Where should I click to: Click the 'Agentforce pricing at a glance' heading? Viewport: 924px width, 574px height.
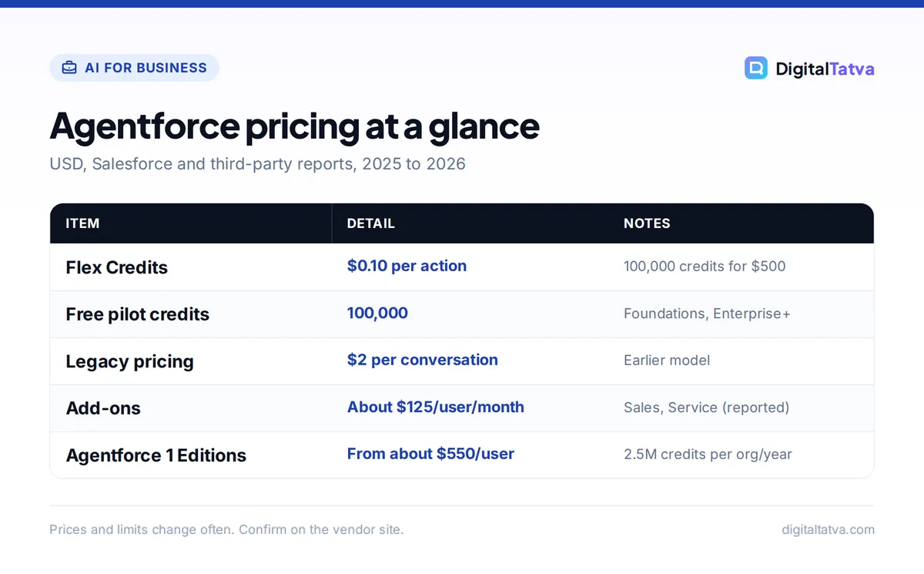[294, 126]
